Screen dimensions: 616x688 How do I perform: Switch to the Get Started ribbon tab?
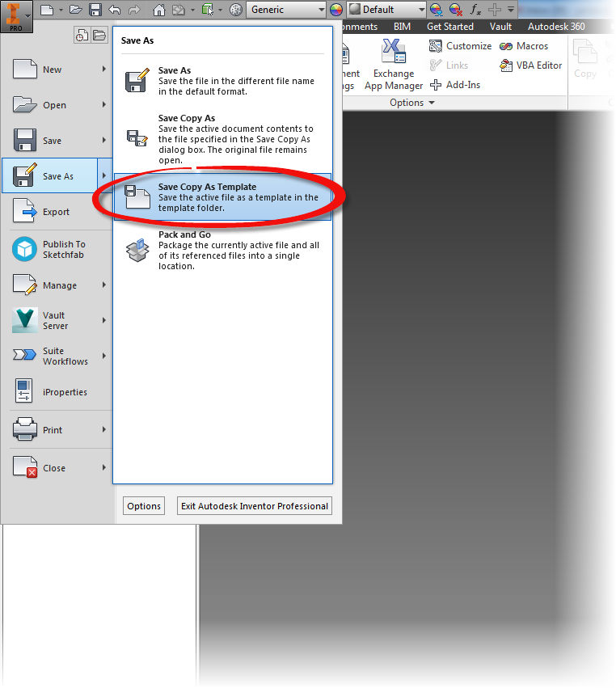450,27
